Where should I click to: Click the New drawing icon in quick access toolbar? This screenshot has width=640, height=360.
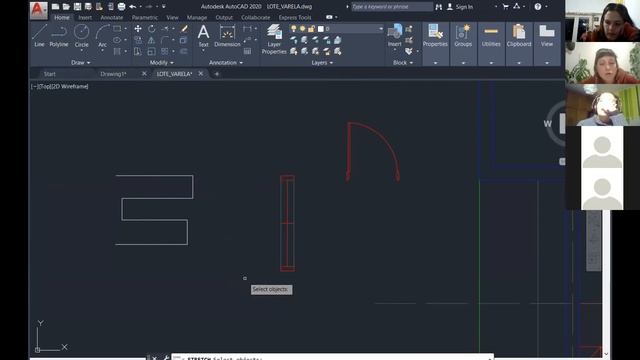coord(56,7)
